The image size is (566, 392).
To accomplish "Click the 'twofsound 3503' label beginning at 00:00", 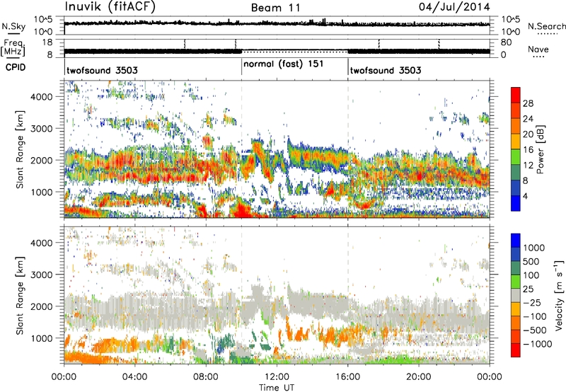I will click(x=102, y=70).
